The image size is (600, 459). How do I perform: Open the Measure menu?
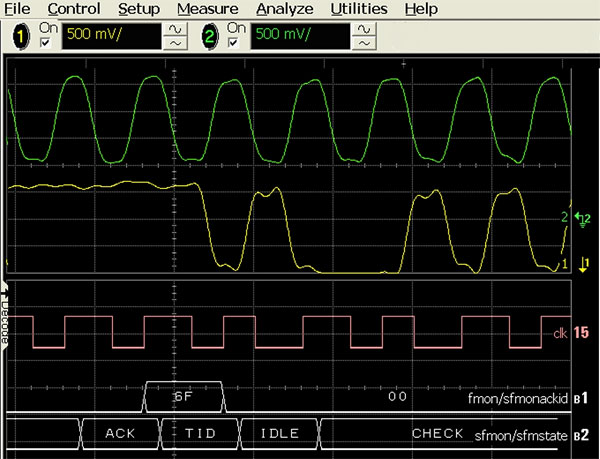(x=208, y=8)
